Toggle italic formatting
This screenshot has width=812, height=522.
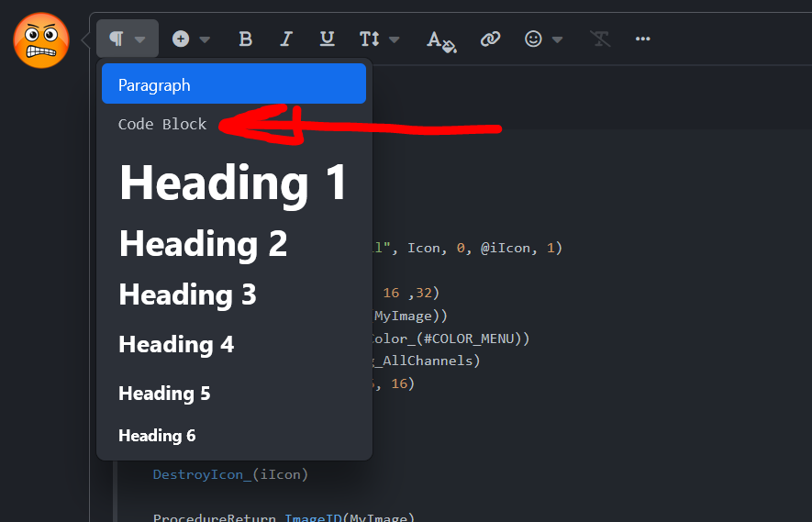tap(286, 39)
